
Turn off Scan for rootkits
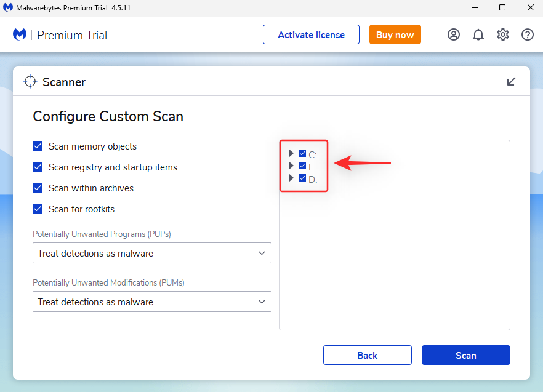38,209
